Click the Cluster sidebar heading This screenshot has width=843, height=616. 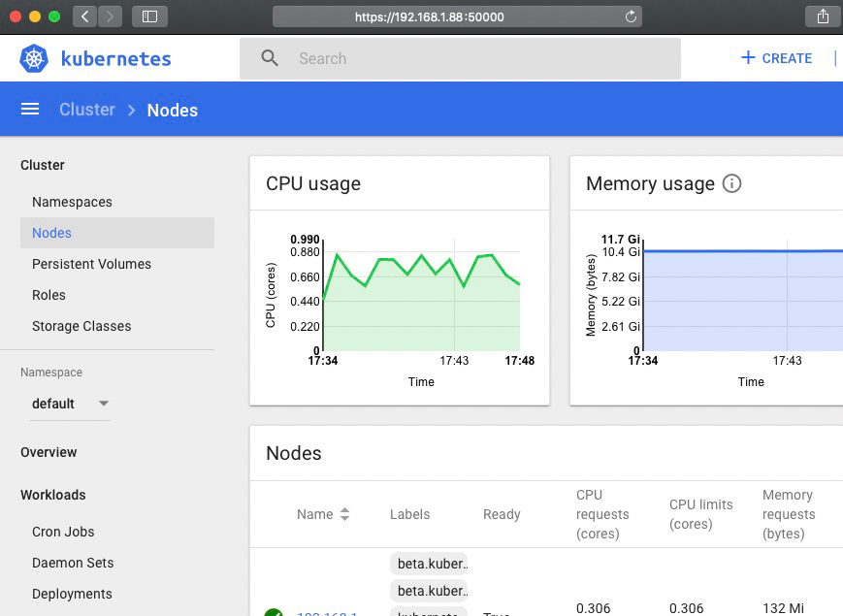43,165
